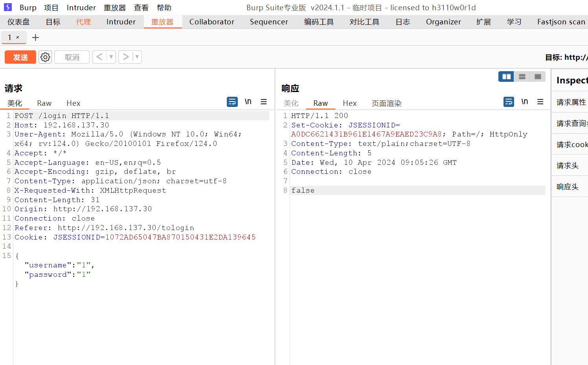
Task: Open the 查看 menu
Action: click(x=141, y=7)
